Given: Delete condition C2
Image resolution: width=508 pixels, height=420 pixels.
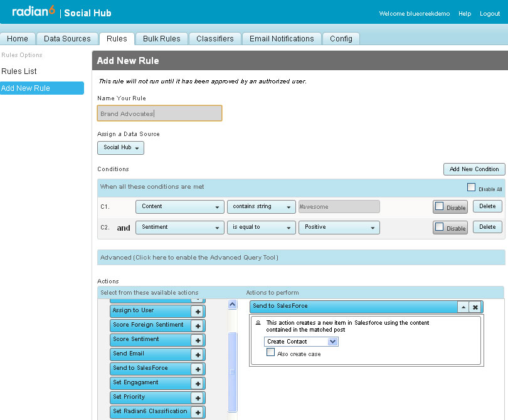Looking at the screenshot, I should 487,227.
